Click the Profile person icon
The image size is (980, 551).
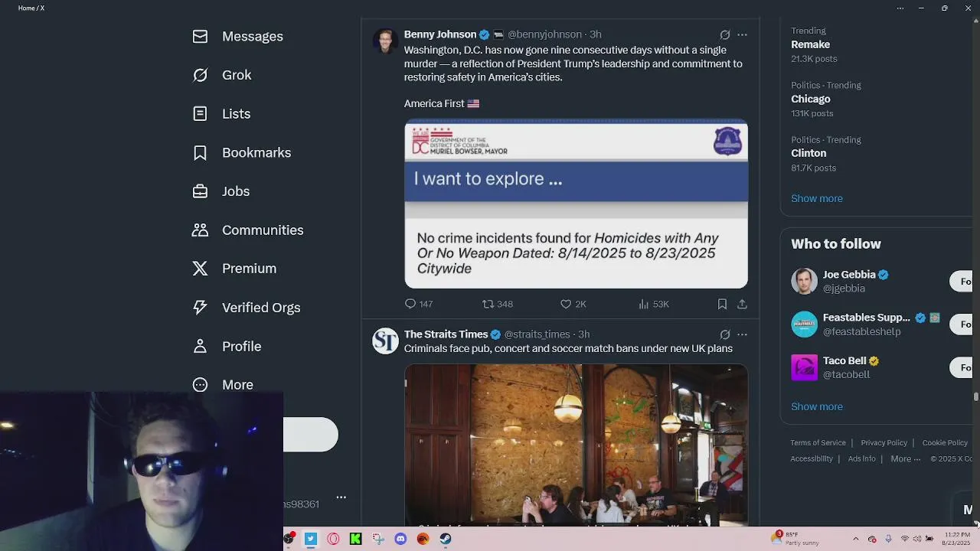(200, 346)
